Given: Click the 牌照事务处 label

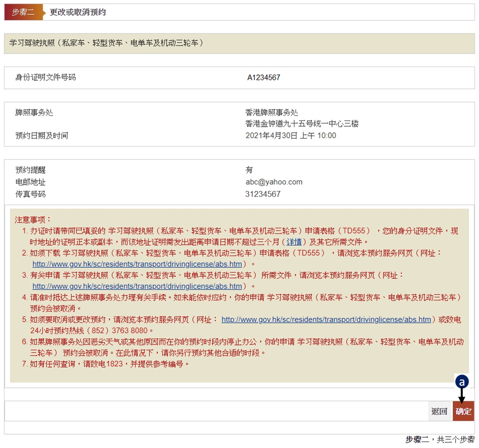Looking at the screenshot, I should tap(34, 112).
